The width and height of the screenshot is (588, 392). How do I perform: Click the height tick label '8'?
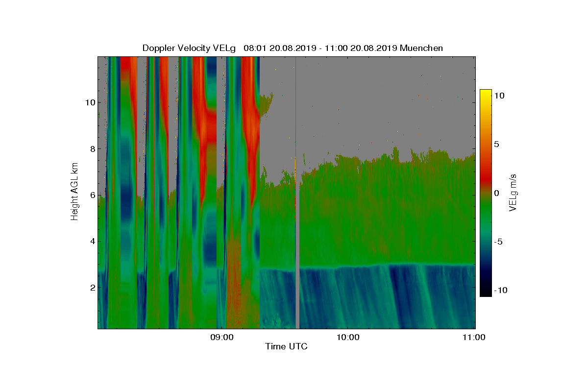(x=92, y=148)
